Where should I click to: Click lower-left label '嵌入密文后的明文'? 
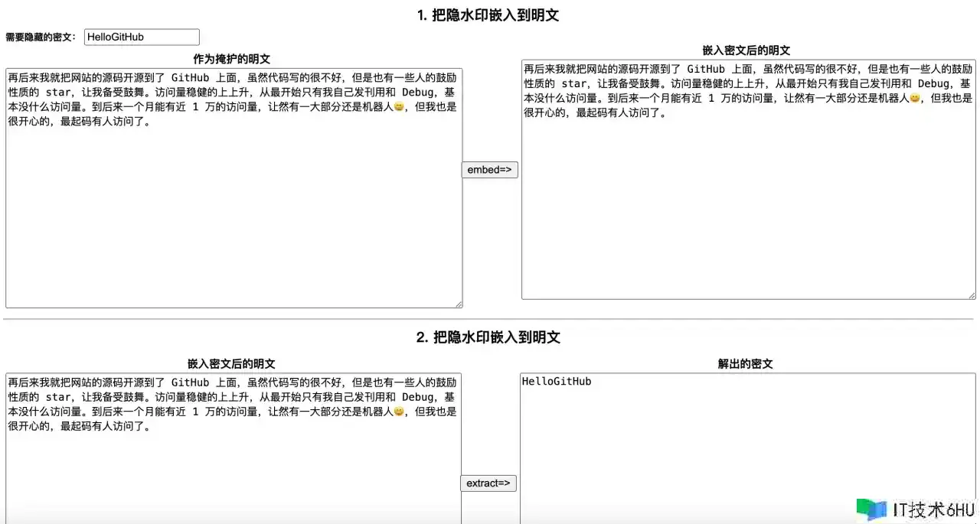coord(231,364)
